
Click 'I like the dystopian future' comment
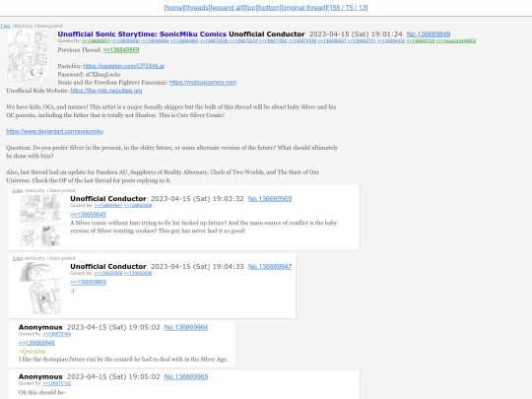click(x=123, y=360)
